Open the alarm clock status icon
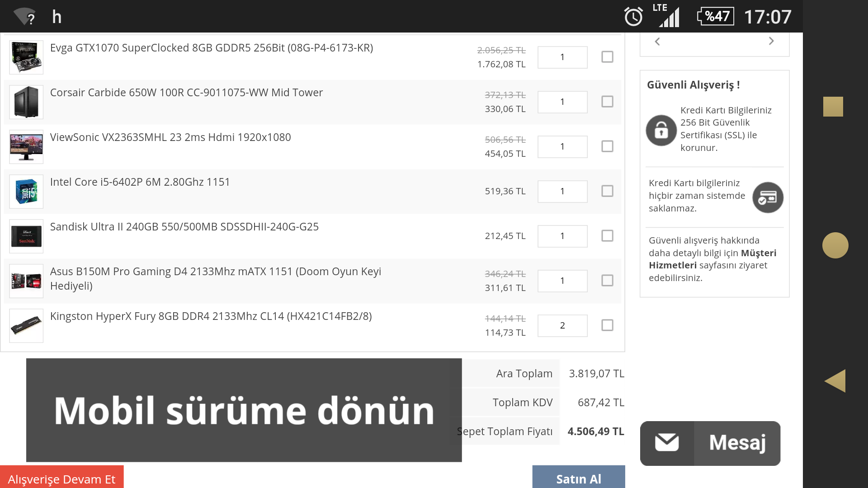Image resolution: width=868 pixels, height=488 pixels. 633,17
